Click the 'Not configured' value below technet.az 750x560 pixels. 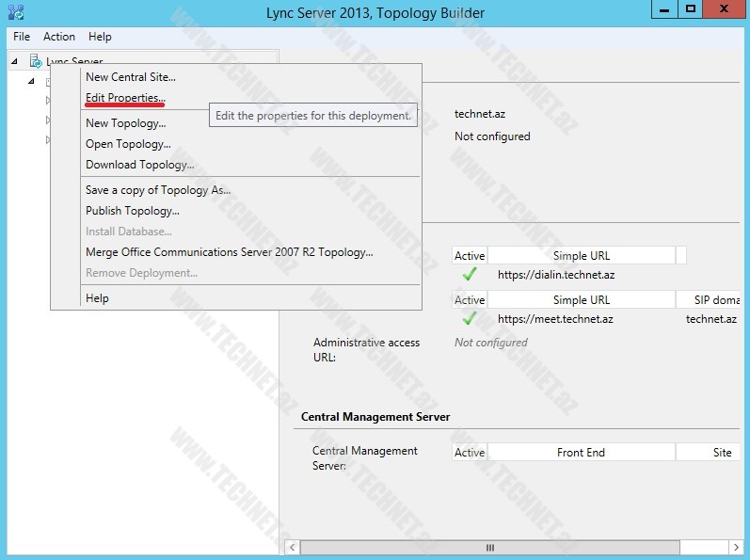(492, 136)
